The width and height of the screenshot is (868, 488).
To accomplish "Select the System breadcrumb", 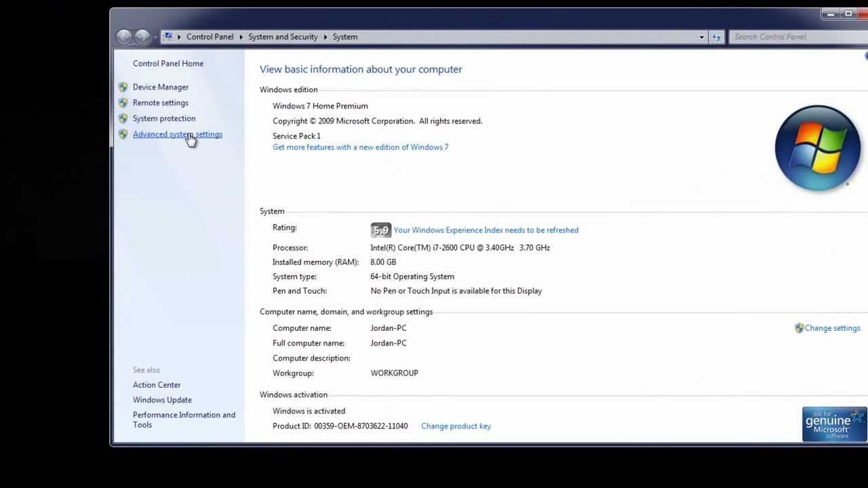I will click(345, 37).
